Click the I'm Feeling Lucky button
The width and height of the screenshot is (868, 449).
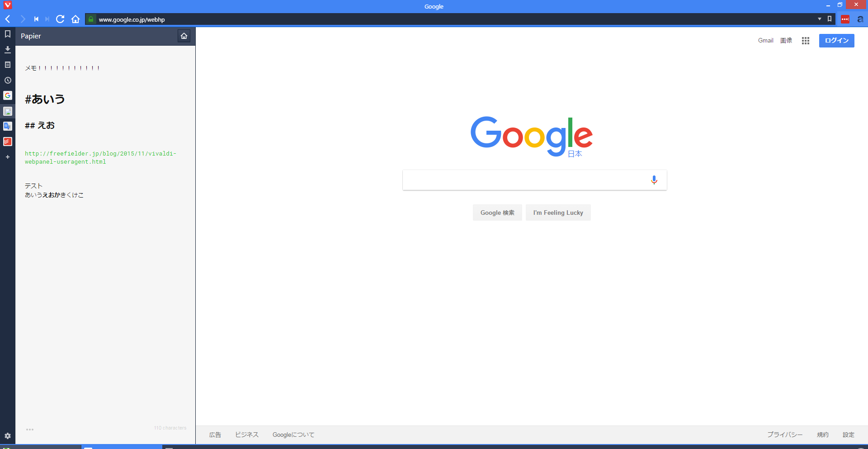[558, 213]
